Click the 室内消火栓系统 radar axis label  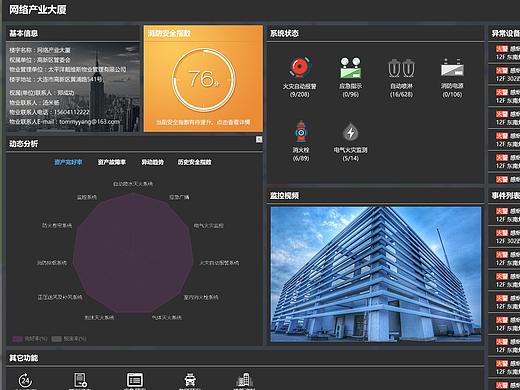[x=201, y=297]
